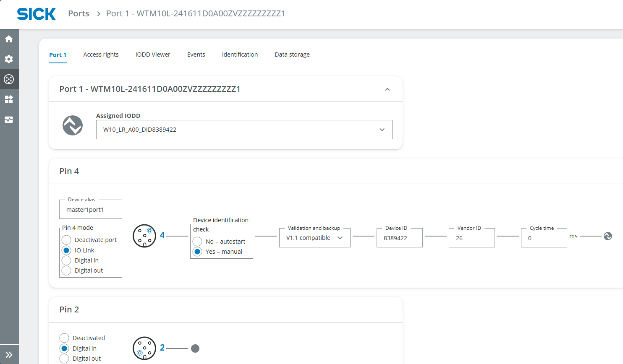The width and height of the screenshot is (623, 364).
Task: Click the IO-Link icon after Cycle time
Action: pos(608,236)
